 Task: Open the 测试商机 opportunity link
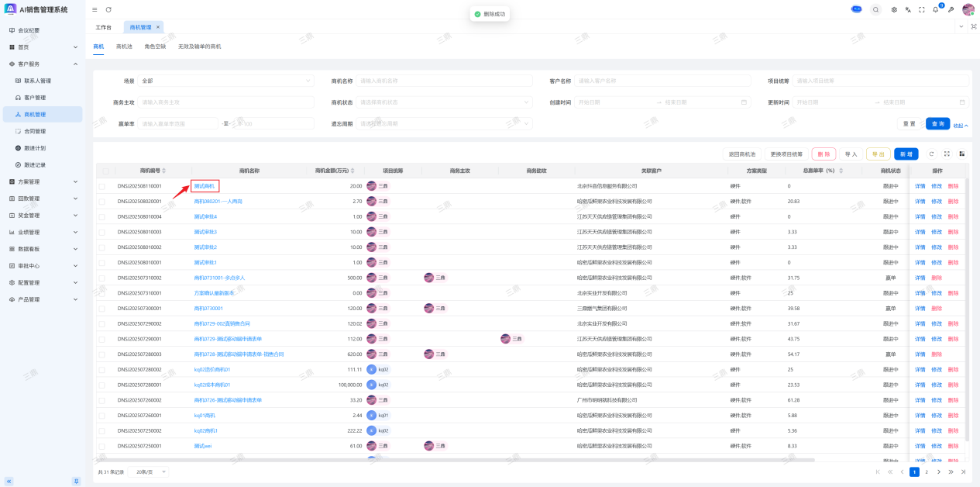(x=205, y=186)
